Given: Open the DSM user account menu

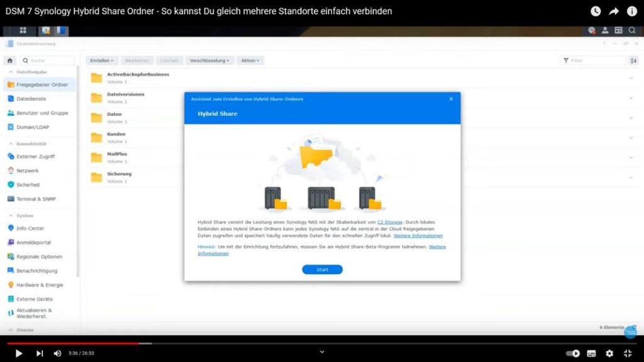Looking at the screenshot, I should click(605, 30).
